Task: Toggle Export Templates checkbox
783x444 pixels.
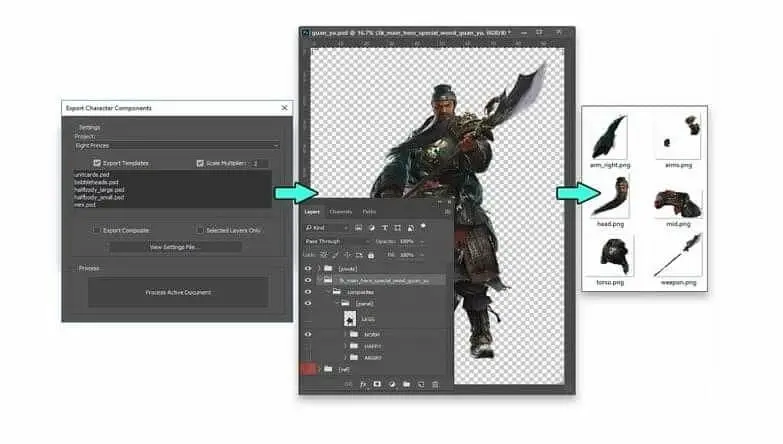Action: click(x=97, y=163)
